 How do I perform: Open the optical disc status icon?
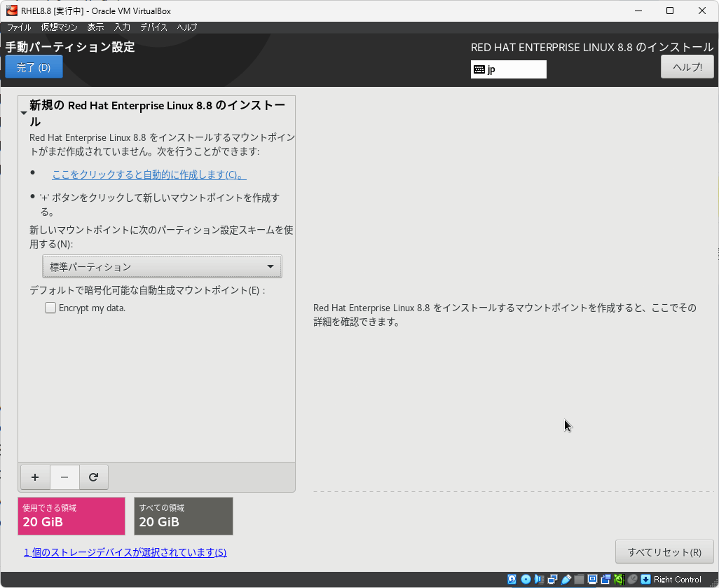click(526, 580)
